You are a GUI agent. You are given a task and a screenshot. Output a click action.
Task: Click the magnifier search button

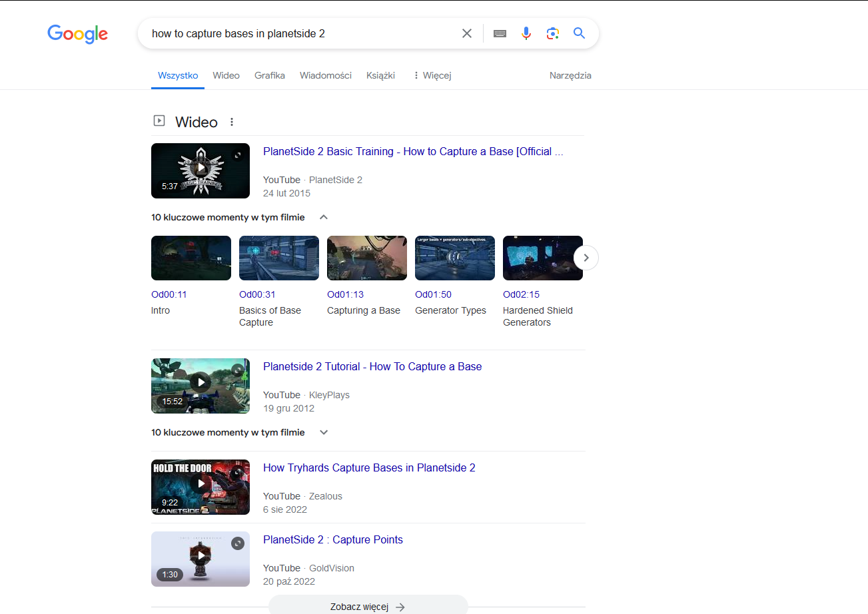(x=580, y=33)
